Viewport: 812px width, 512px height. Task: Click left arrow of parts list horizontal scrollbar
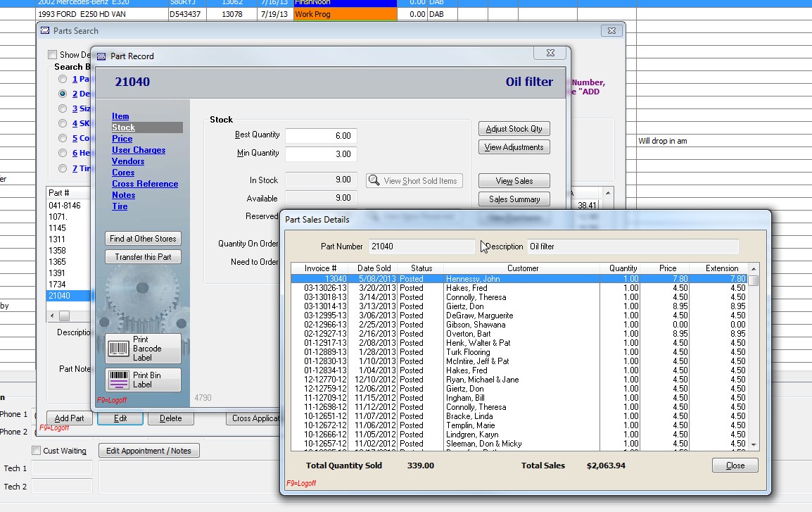52,316
